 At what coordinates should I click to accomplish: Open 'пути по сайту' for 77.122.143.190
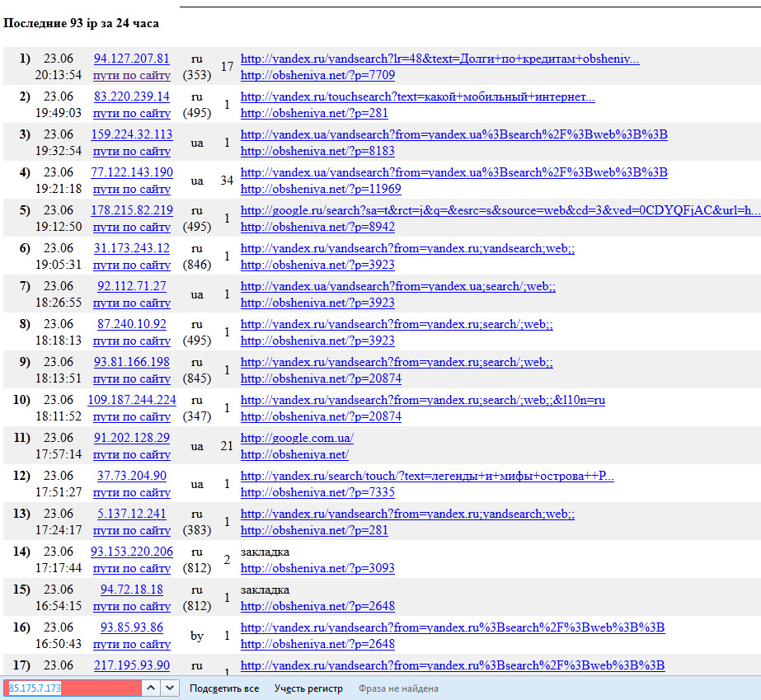tap(132, 189)
